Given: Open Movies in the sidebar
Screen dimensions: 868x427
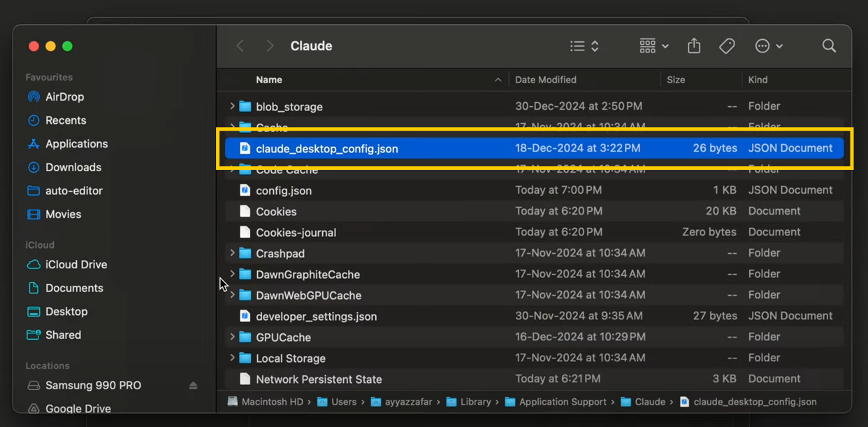Looking at the screenshot, I should tap(64, 215).
